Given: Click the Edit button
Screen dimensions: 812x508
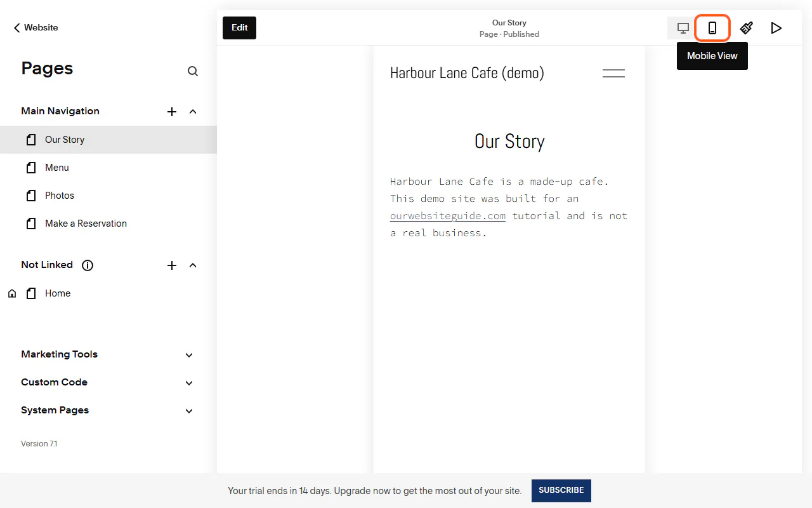Looking at the screenshot, I should 239,28.
